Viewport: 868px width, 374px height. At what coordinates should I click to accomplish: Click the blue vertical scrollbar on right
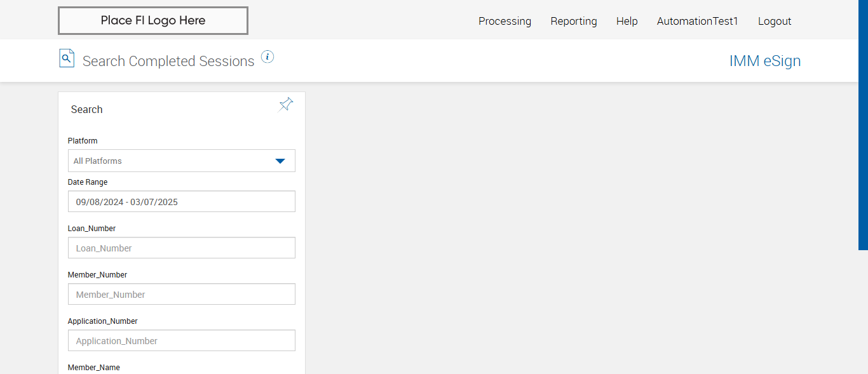(863, 127)
